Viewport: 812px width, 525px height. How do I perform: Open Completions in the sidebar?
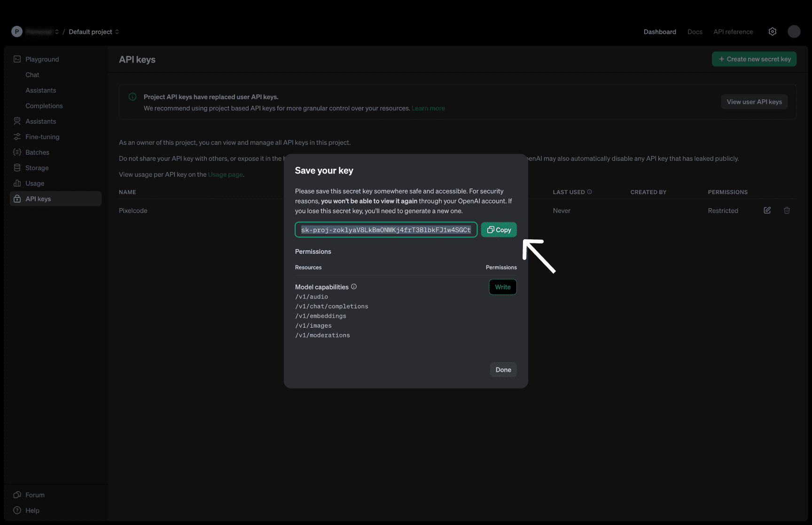44,106
